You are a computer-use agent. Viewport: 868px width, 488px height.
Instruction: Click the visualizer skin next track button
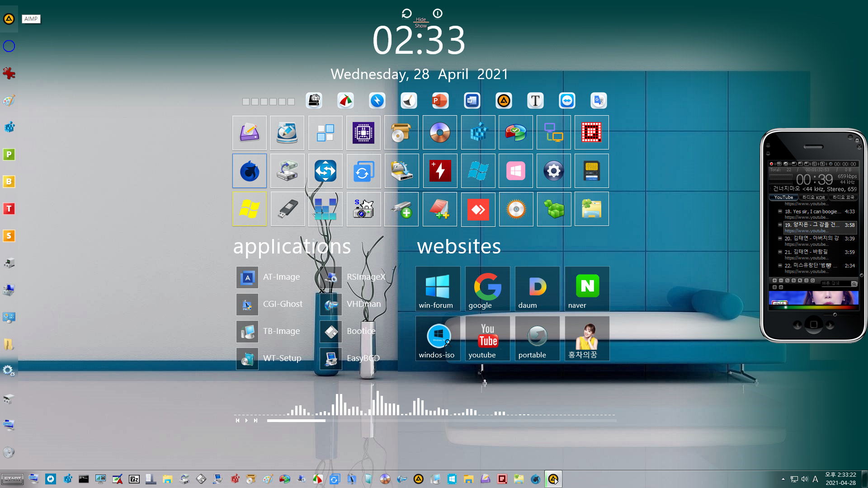pos(255,421)
